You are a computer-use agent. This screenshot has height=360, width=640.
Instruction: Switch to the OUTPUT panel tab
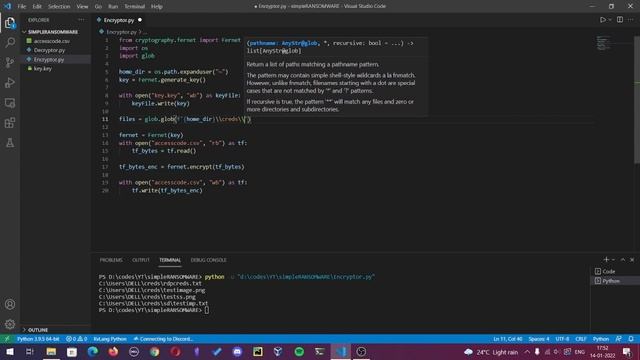(x=141, y=260)
